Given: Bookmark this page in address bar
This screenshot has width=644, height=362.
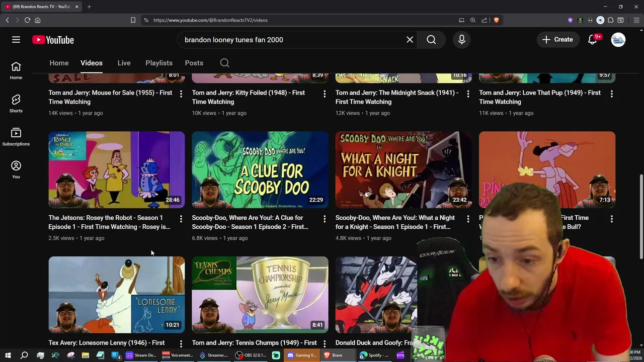Looking at the screenshot, I should [133, 20].
